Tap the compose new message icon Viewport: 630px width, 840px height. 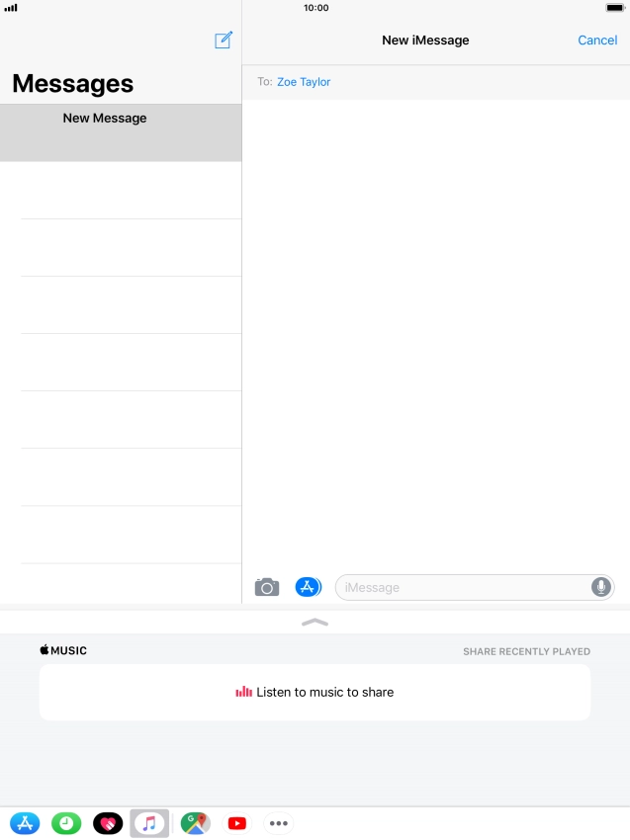224,41
